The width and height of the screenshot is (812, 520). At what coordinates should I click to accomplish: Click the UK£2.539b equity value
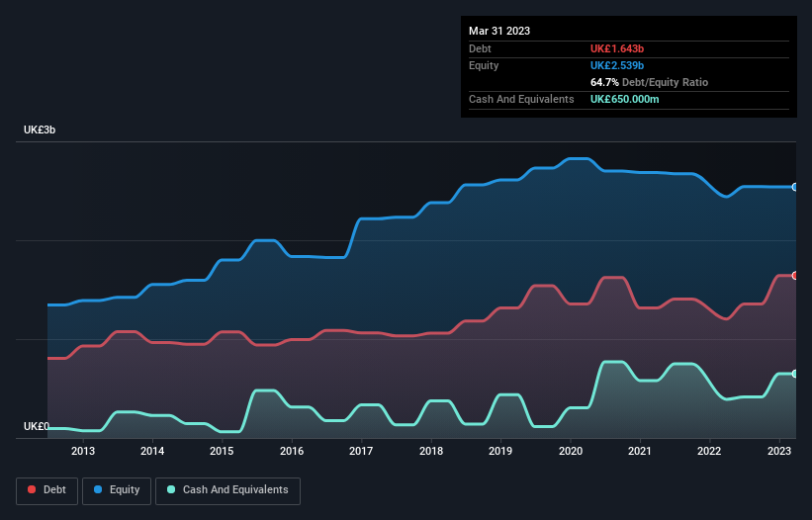point(617,65)
